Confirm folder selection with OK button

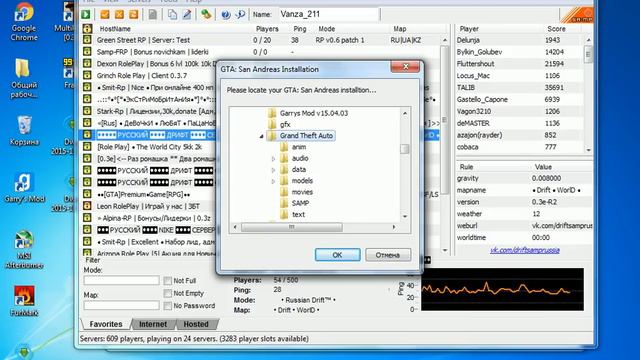pos(338,255)
